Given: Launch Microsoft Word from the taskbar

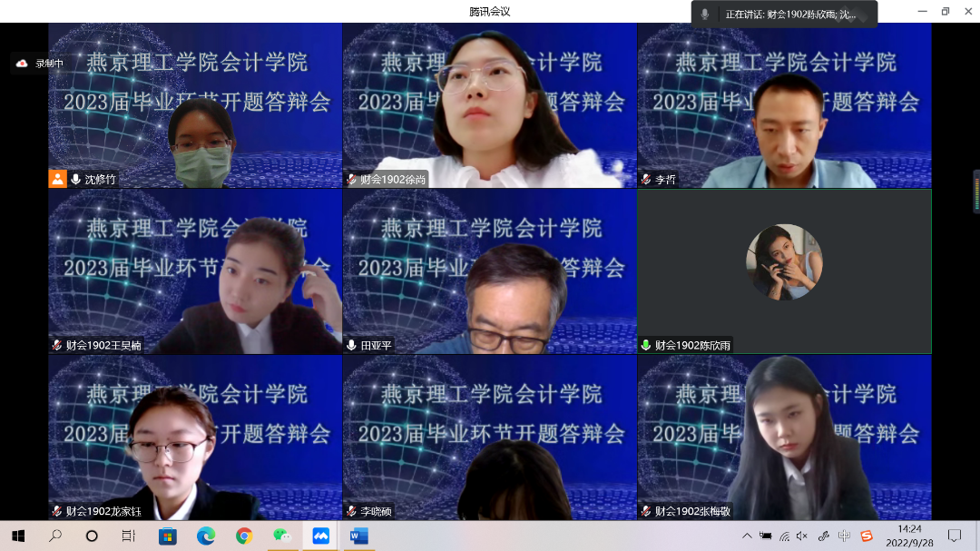Looking at the screenshot, I should pyautogui.click(x=358, y=536).
